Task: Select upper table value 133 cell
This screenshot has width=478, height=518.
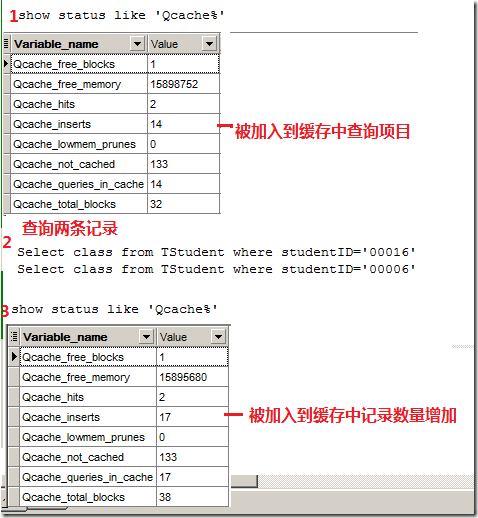Action: coord(184,164)
